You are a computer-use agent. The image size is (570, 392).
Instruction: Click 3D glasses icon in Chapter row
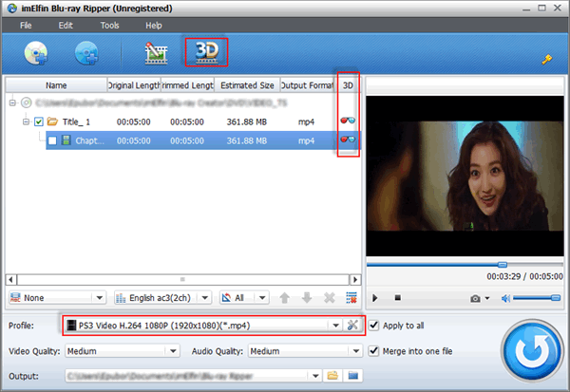pyautogui.click(x=348, y=140)
